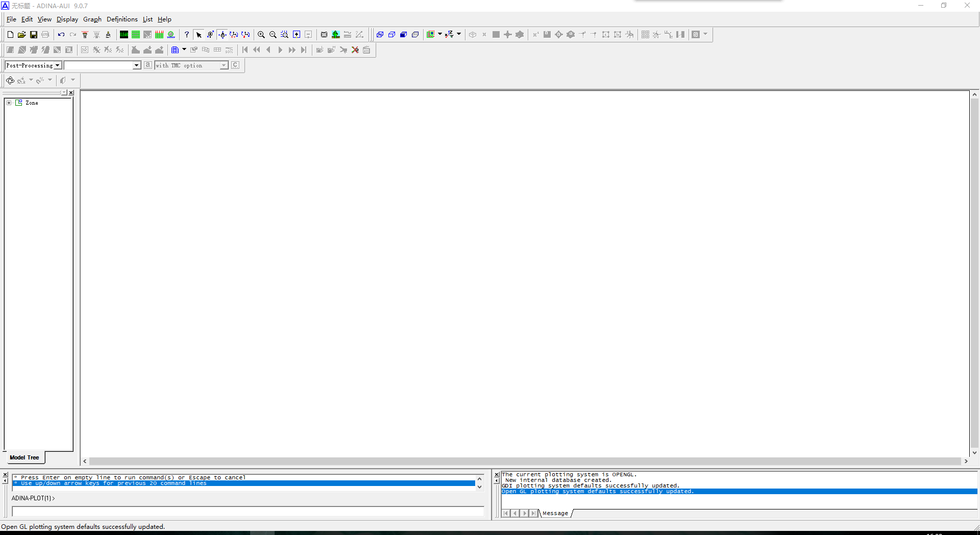Click the Undo arrow icon
Image resolution: width=980 pixels, height=535 pixels.
(61, 35)
